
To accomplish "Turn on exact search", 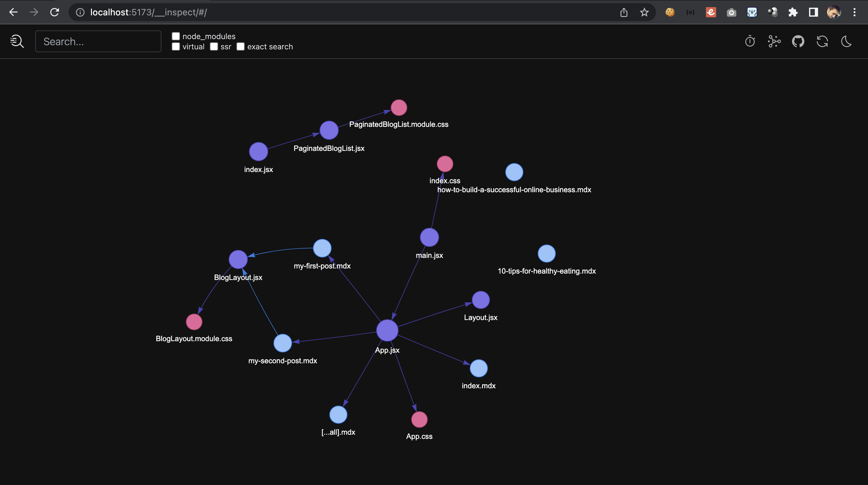I will click(240, 47).
